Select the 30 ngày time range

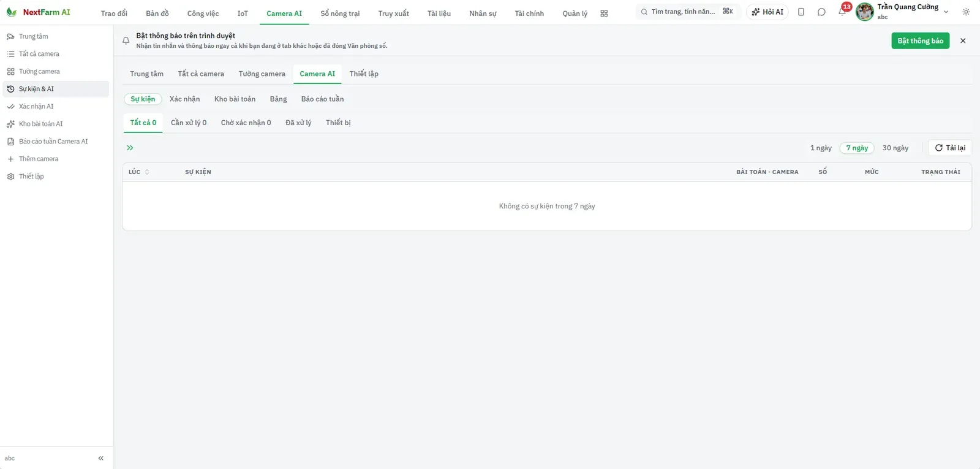895,148
